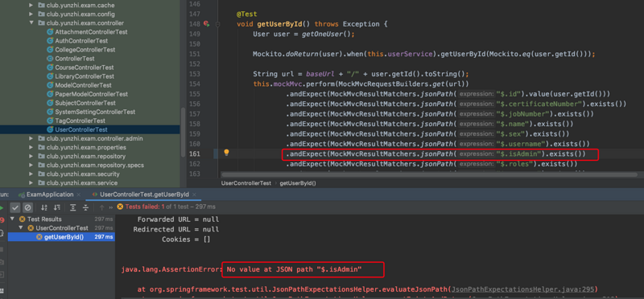Expand the club.yunzhi.exam.controller.admin package
Viewport: 644px width, 299px height.
[31, 138]
